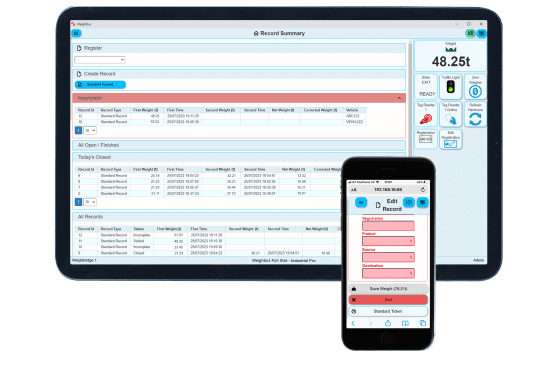Screen dimensions: 560x378
Task: Click the Register section document icon
Action: 79,48
